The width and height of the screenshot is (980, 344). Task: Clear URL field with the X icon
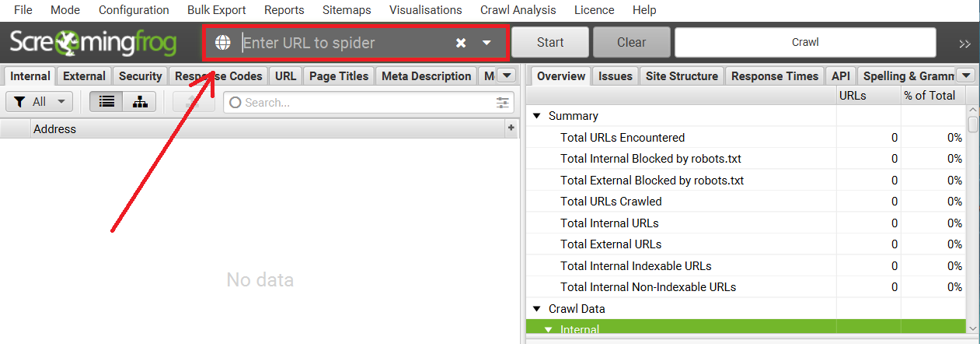[461, 43]
